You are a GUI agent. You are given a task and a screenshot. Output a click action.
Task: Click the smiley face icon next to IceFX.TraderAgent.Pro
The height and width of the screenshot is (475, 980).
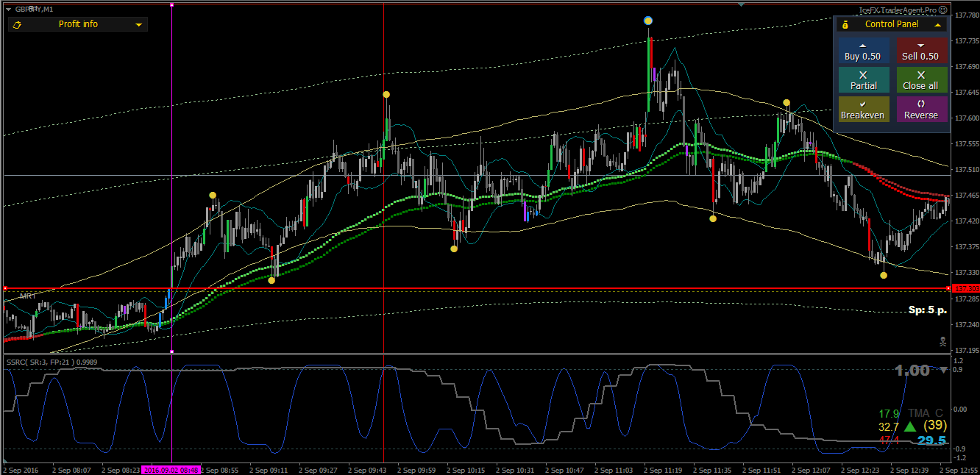click(943, 10)
